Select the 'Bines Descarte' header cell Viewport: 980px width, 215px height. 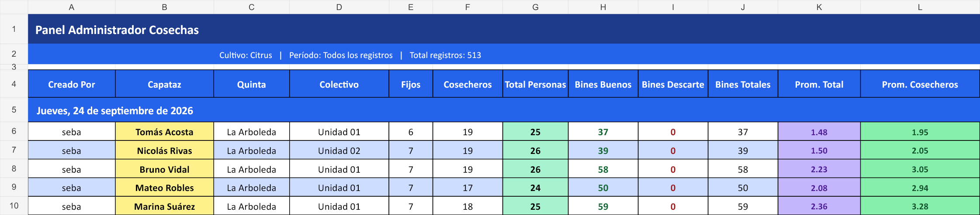[673, 84]
